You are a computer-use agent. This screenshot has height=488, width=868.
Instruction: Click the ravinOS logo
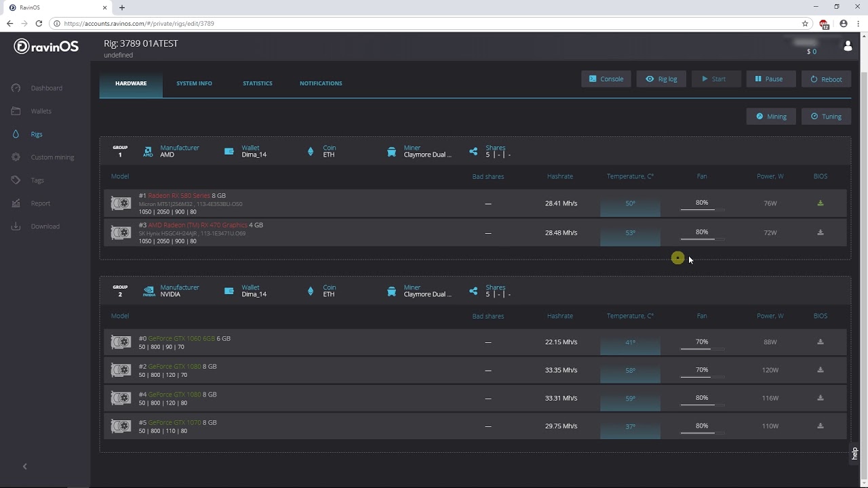click(46, 47)
